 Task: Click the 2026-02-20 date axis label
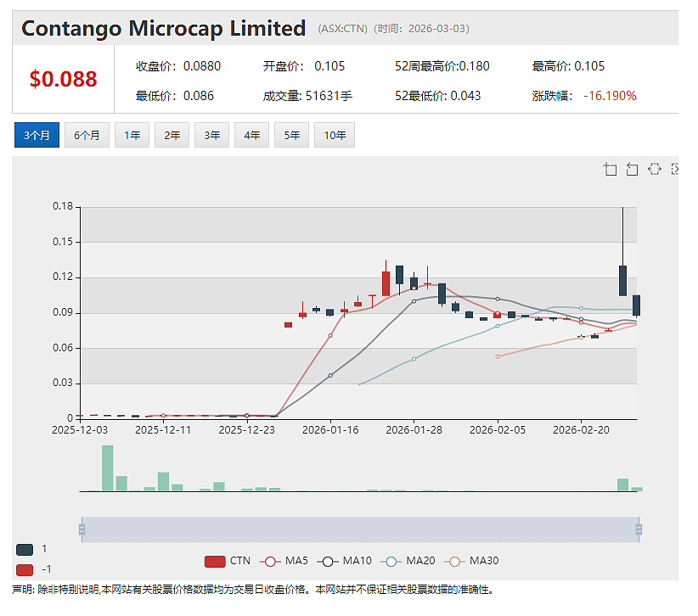[x=581, y=430]
